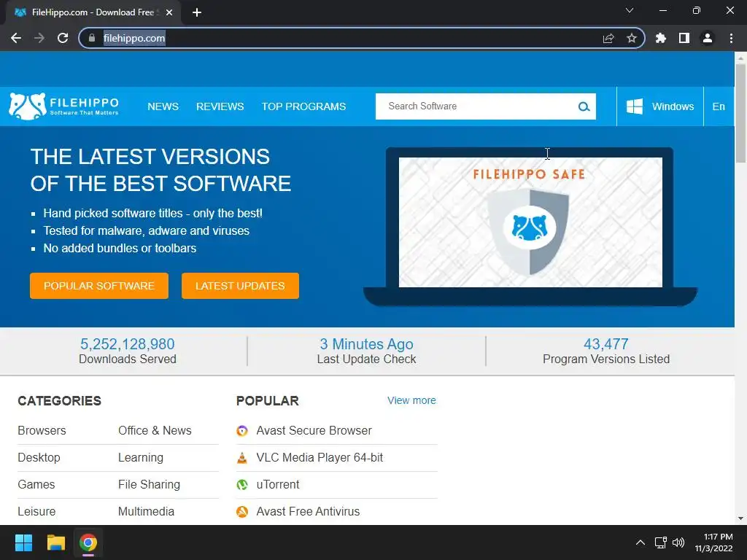
Task: Open the Extensions puzzle icon
Action: point(661,38)
